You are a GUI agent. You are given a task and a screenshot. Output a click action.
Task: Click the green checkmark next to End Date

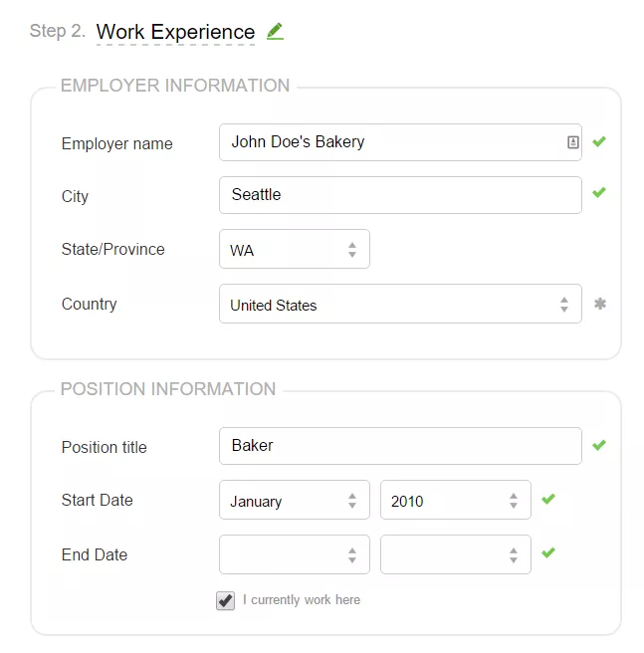[x=548, y=552]
